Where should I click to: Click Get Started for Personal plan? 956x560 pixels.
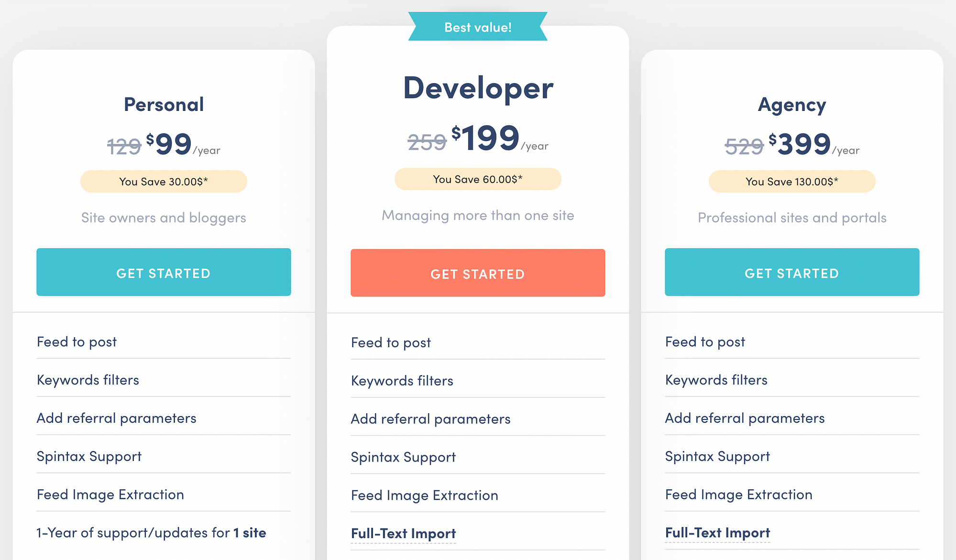164,273
